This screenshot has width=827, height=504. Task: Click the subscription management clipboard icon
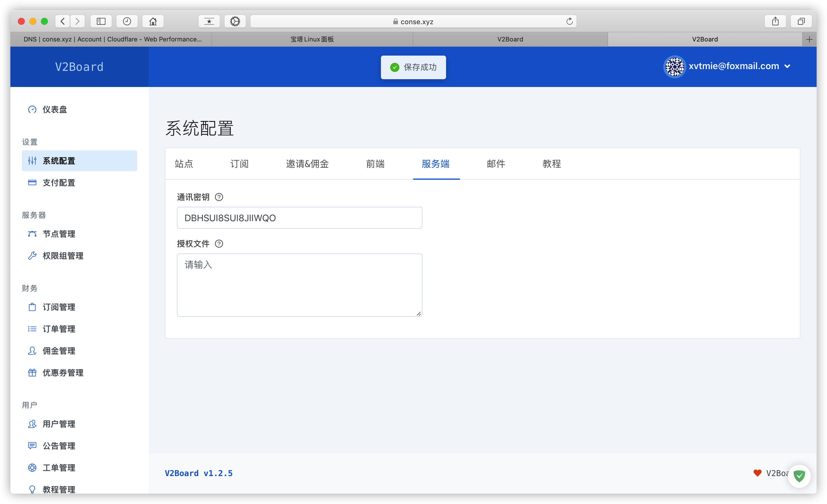[x=32, y=307]
